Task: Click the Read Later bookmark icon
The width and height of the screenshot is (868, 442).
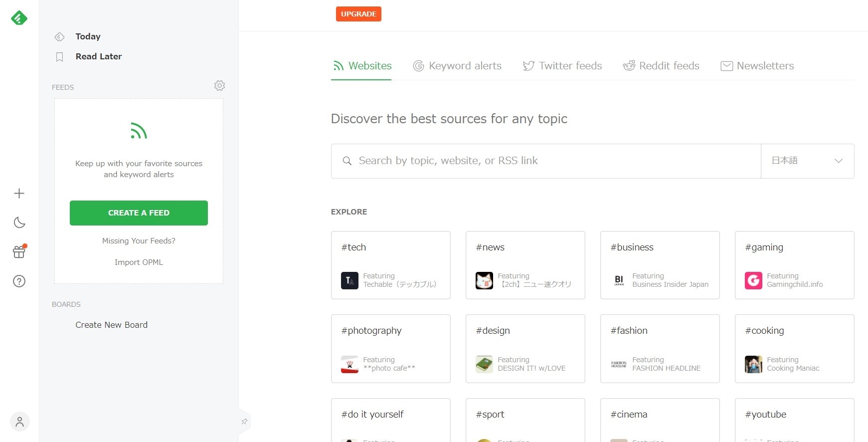Action: pyautogui.click(x=60, y=57)
